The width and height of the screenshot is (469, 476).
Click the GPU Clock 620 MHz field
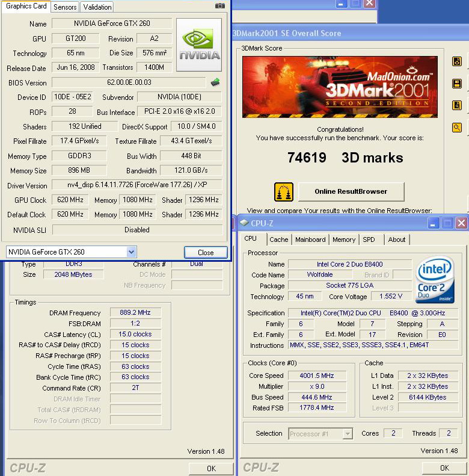pyautogui.click(x=70, y=200)
